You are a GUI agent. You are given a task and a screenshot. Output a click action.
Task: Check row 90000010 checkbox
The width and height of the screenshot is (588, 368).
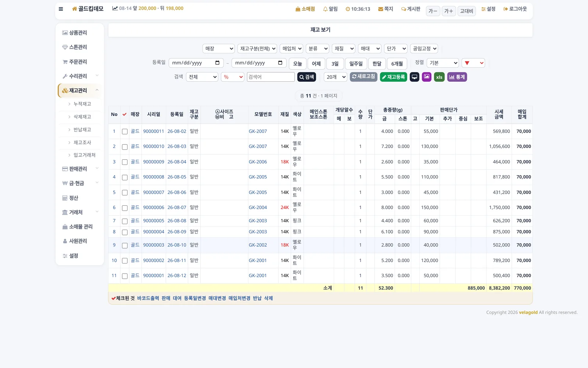[x=125, y=147]
